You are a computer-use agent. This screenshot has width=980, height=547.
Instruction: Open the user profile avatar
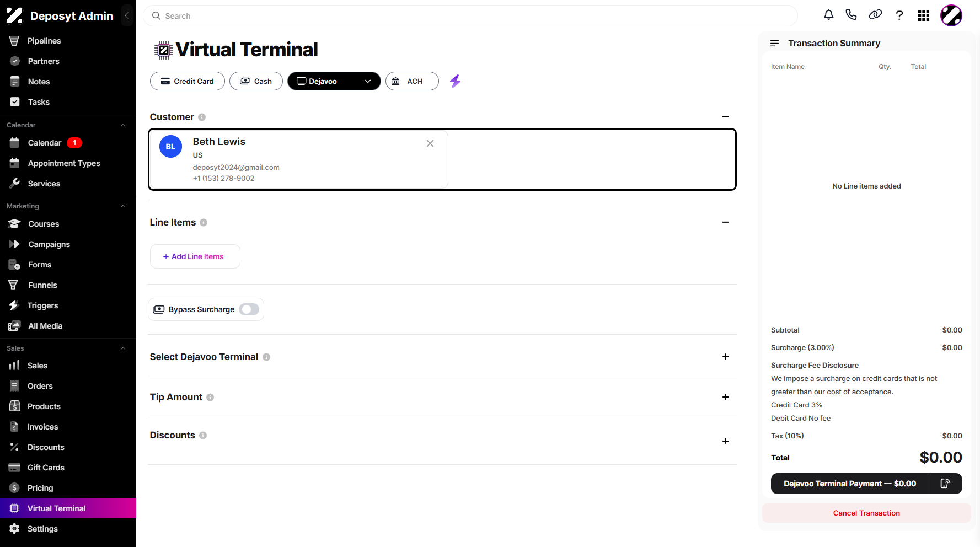951,15
